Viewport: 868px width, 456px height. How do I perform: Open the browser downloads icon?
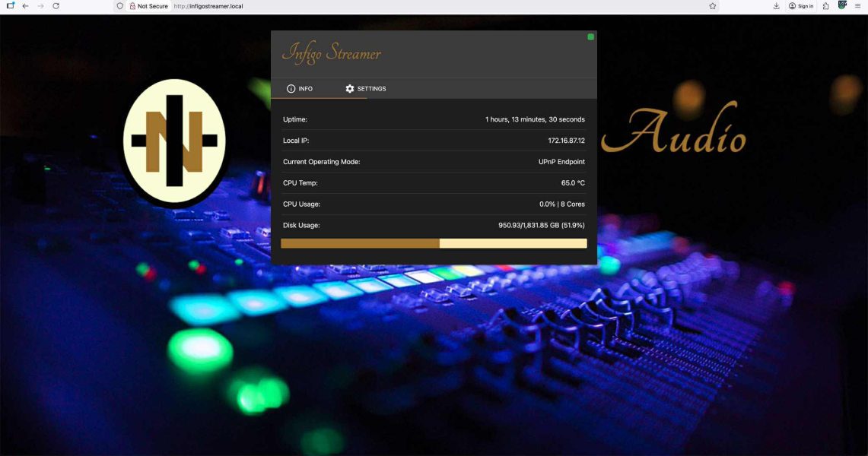776,6
